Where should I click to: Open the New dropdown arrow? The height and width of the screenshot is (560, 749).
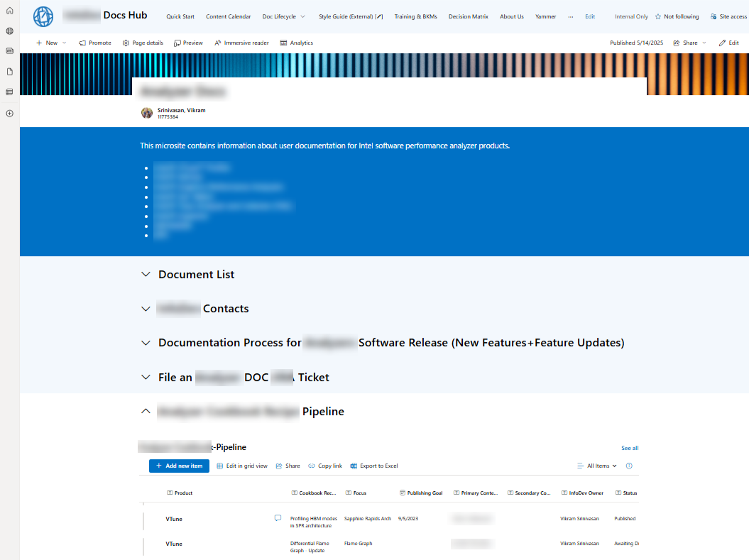point(65,43)
